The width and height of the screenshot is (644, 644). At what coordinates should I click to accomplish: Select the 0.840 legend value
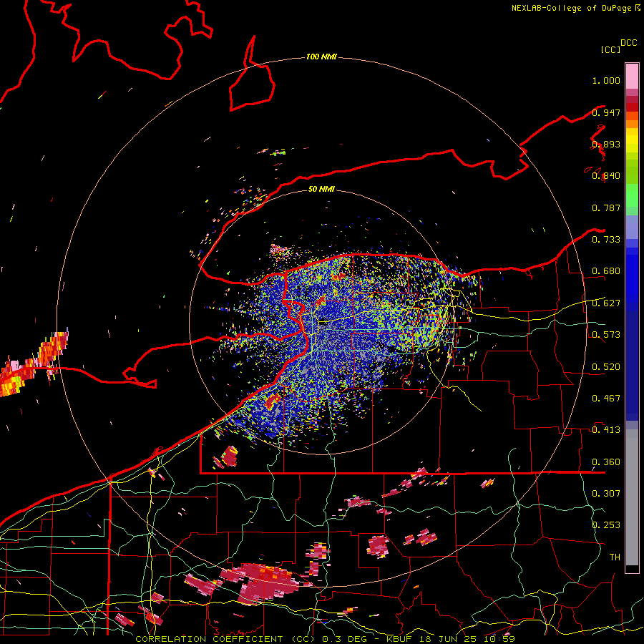(606, 176)
